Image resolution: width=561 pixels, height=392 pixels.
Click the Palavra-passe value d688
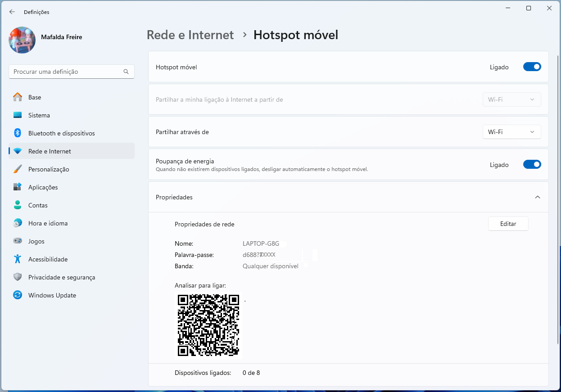click(259, 255)
